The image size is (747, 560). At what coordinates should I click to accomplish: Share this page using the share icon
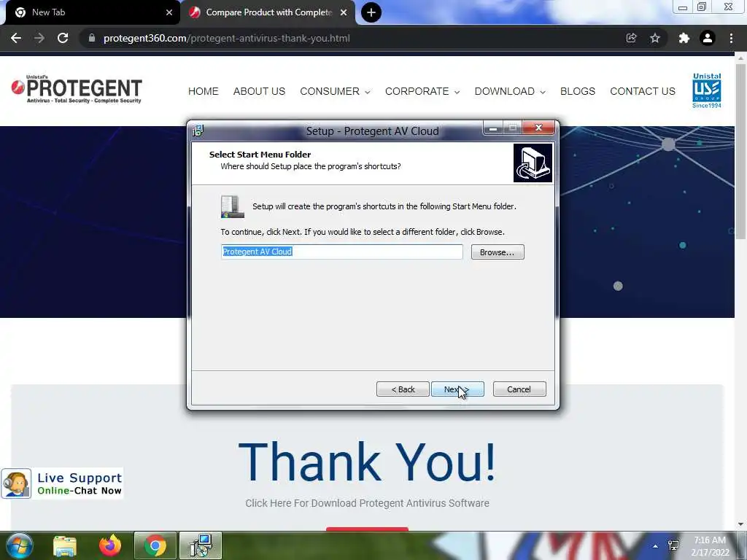click(x=631, y=38)
